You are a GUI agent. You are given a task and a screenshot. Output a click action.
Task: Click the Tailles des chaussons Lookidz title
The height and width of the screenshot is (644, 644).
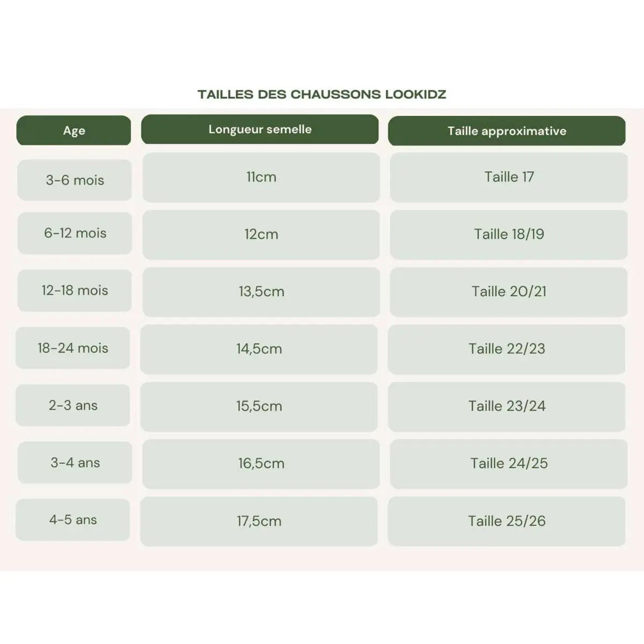pos(322,94)
